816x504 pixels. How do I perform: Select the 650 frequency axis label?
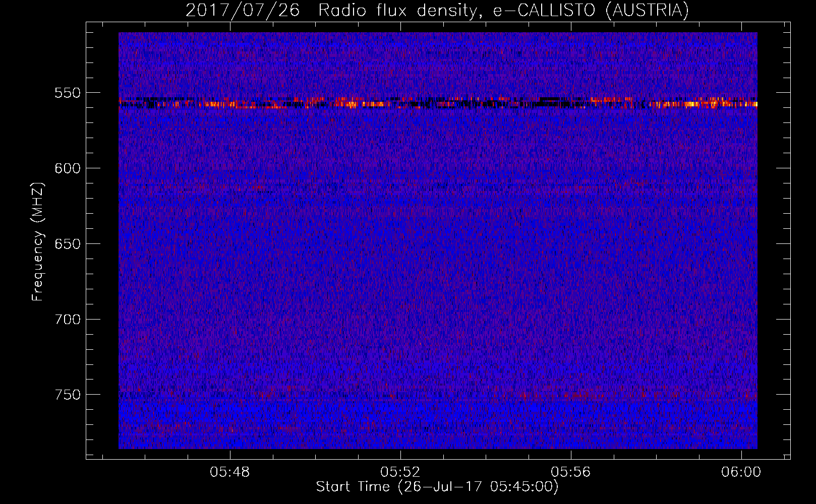[68, 244]
